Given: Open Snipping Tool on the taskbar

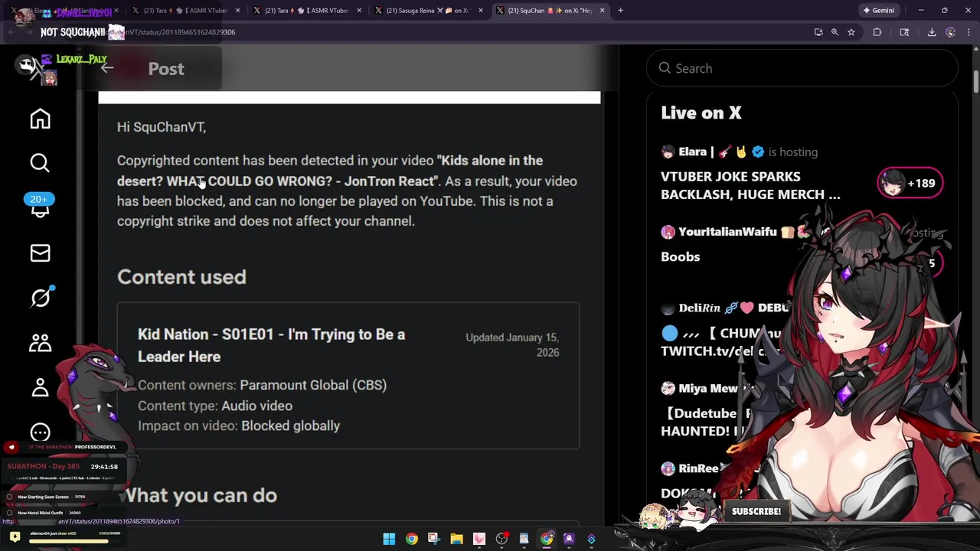Looking at the screenshot, I should (x=433, y=539).
